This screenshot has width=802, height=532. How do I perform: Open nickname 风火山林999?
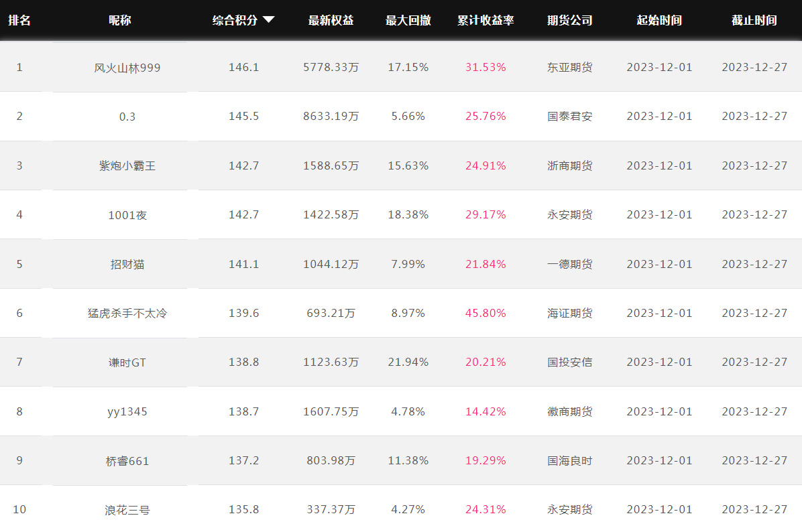(127, 68)
